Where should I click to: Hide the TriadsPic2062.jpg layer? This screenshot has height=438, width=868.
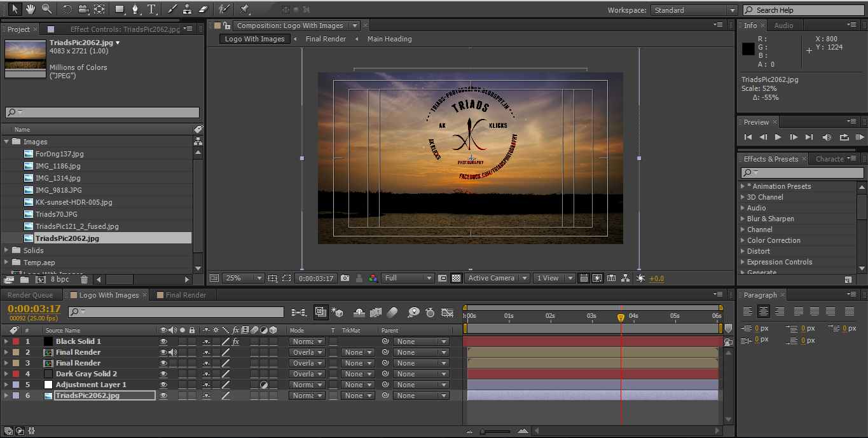point(163,395)
